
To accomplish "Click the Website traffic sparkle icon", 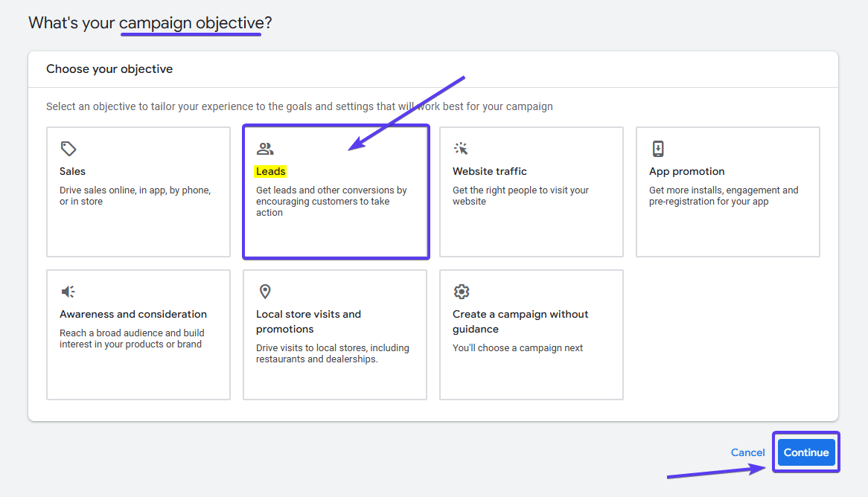I will (461, 148).
